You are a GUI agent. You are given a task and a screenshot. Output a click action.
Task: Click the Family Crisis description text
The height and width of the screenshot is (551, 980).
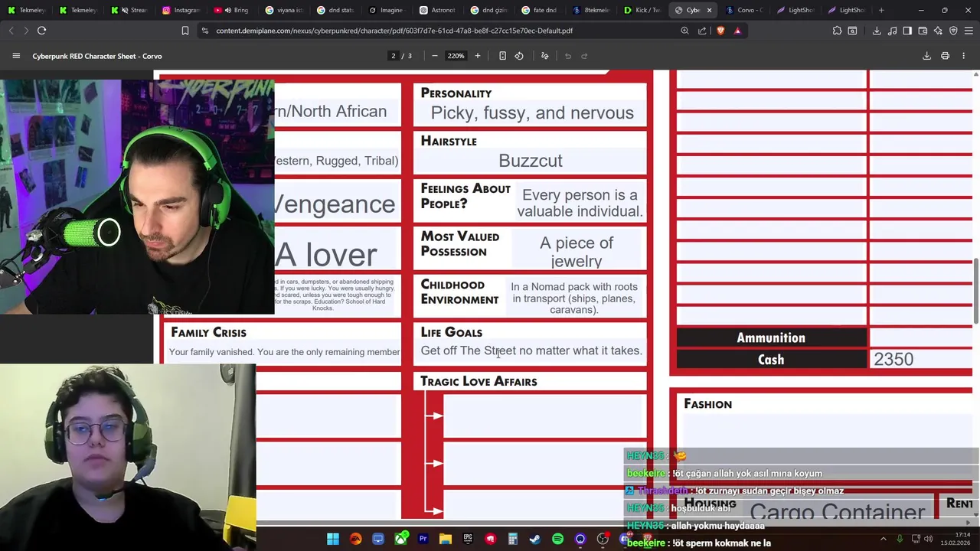[x=284, y=352]
